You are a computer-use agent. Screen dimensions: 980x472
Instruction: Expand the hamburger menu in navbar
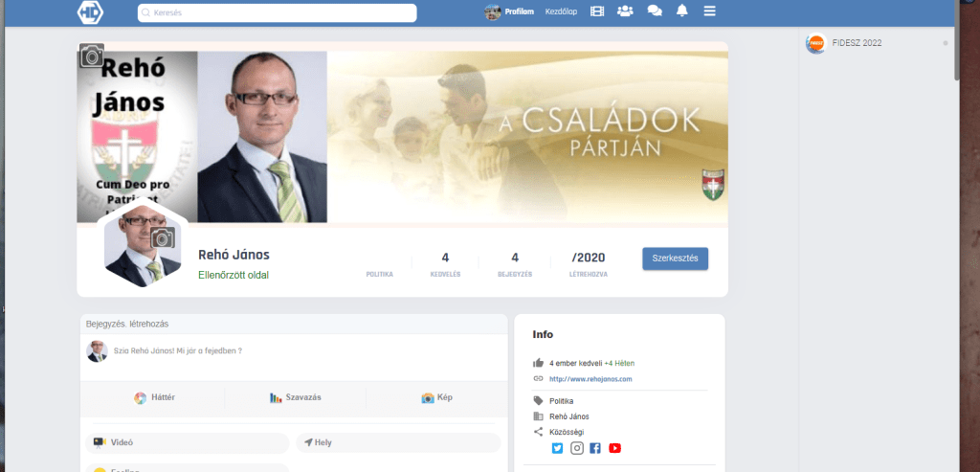[709, 11]
